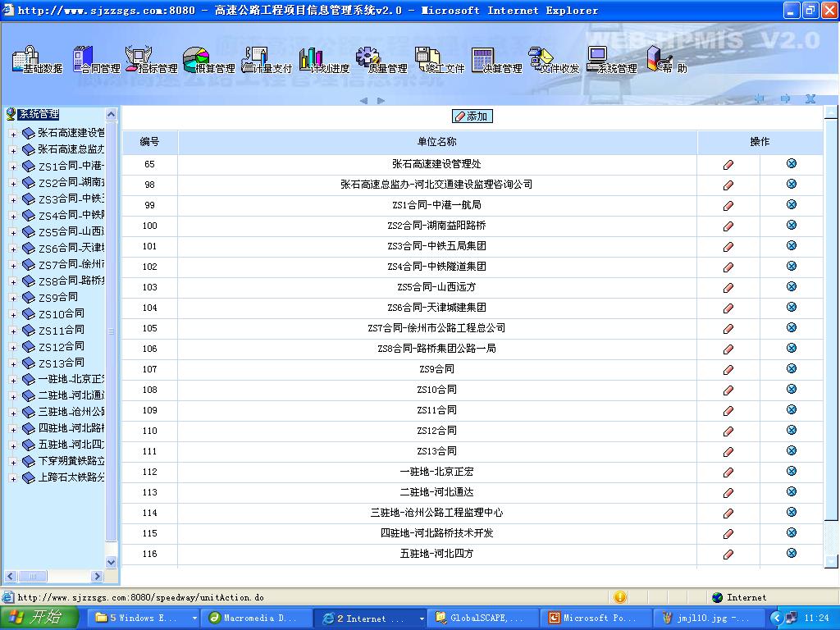Edit row 107 ZS9合同
840x630 pixels.
(728, 370)
